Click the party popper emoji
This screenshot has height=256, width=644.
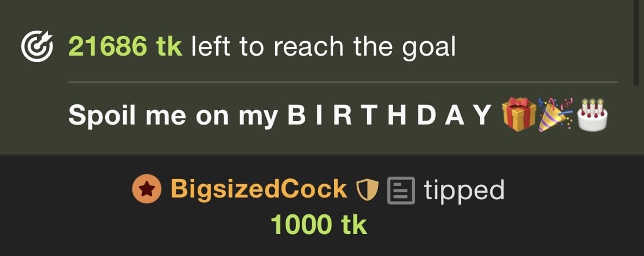click(x=556, y=115)
